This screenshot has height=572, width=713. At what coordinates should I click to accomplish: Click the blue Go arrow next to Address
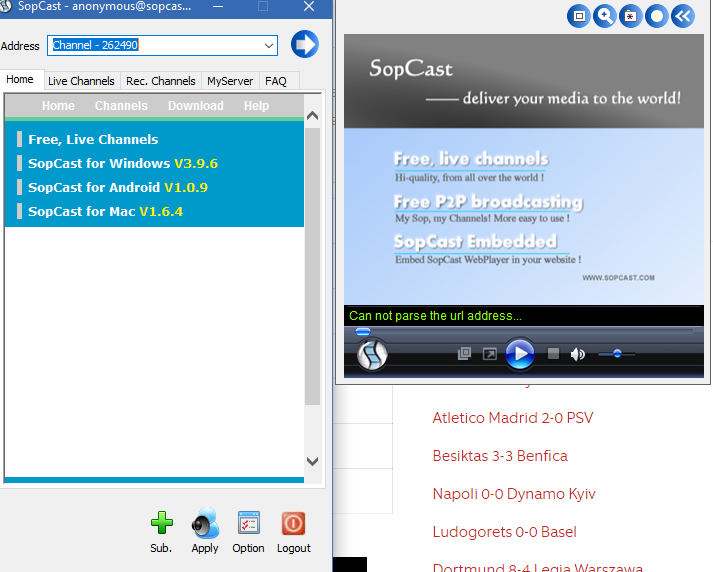(x=305, y=44)
